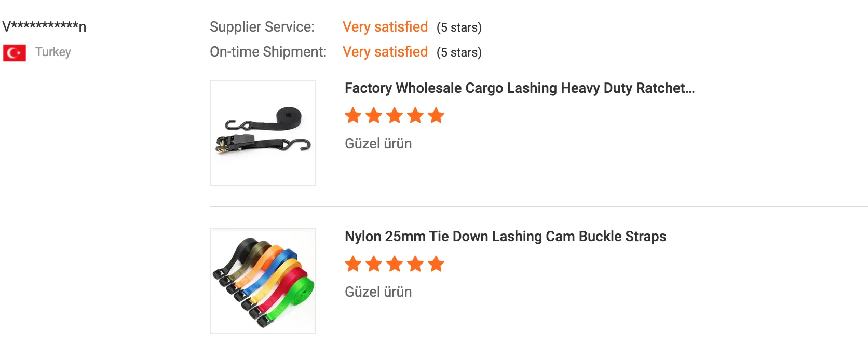Click fourth star of Cam Buckle Straps rating
Viewport: 868px width, 360px height.
click(415, 264)
